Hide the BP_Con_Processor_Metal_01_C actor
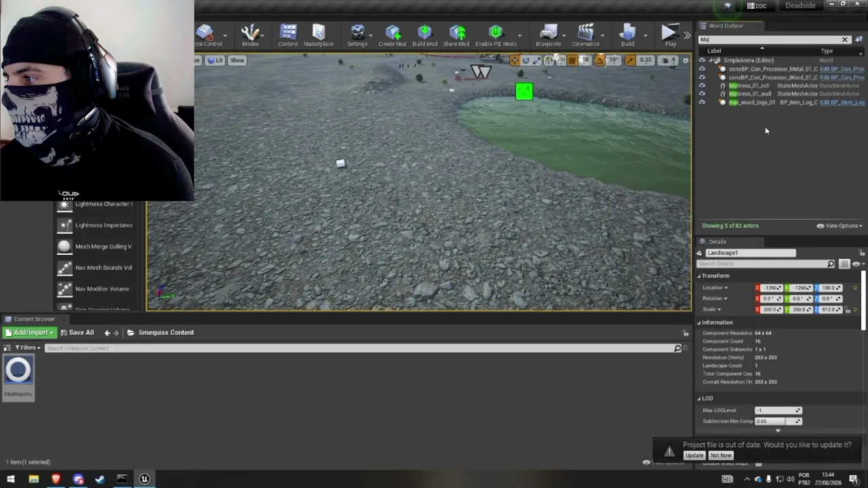The image size is (868, 488). [702, 69]
